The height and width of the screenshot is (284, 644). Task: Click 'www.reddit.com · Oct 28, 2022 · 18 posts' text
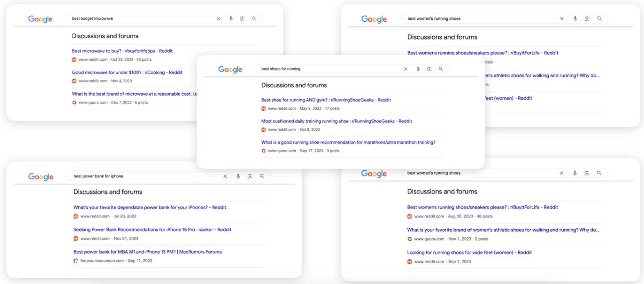115,60
